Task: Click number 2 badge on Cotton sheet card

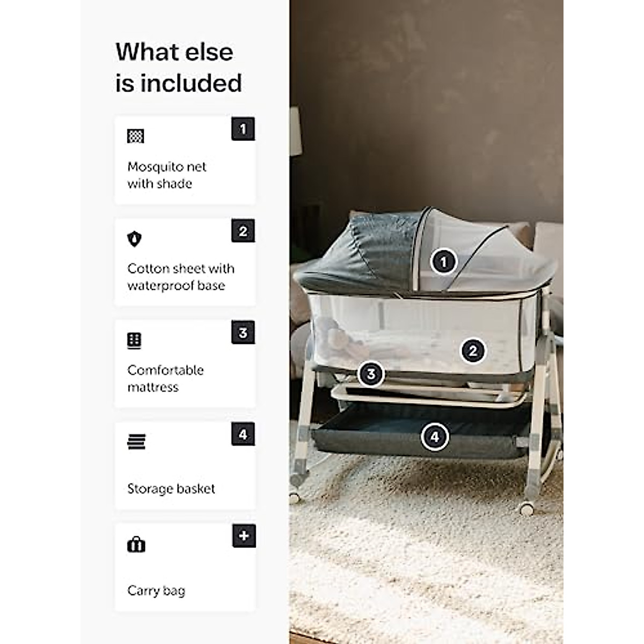Action: coord(243,231)
